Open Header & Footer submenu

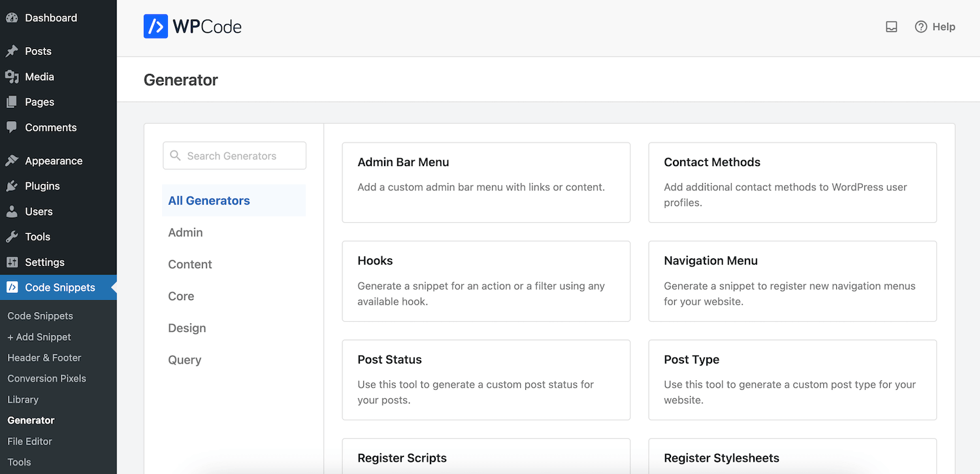(44, 358)
